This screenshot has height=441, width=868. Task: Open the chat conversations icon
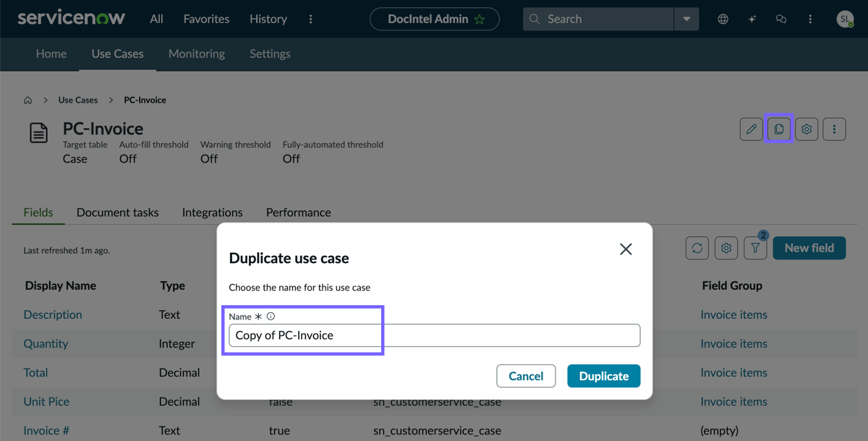click(781, 19)
